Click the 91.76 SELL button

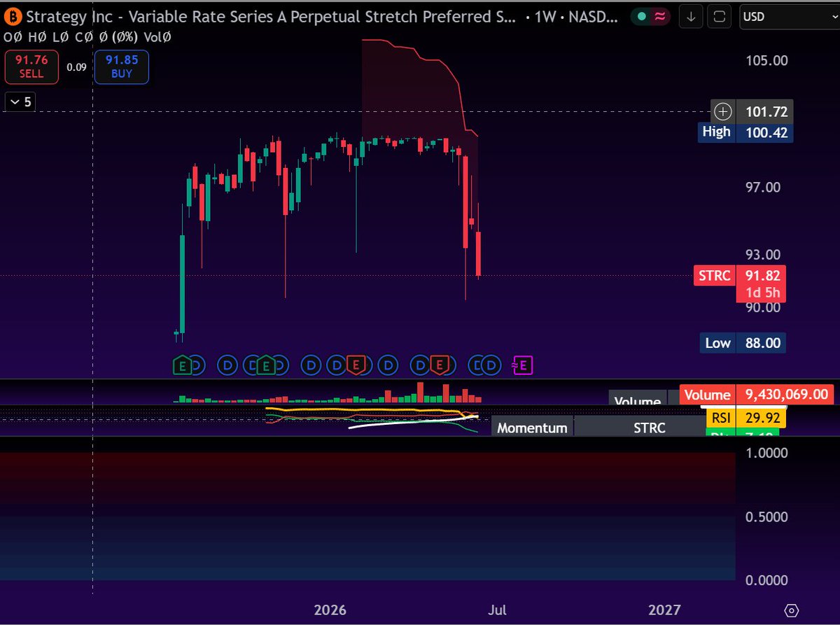coord(31,66)
